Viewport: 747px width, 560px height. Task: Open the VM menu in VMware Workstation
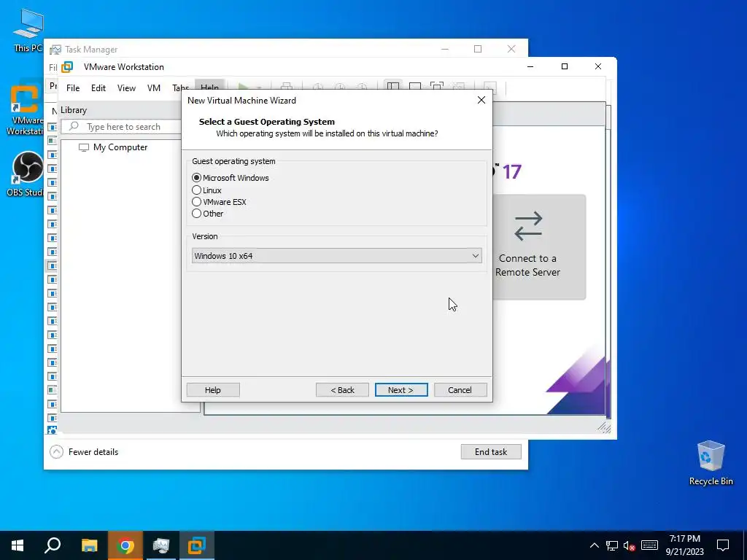[x=153, y=88]
